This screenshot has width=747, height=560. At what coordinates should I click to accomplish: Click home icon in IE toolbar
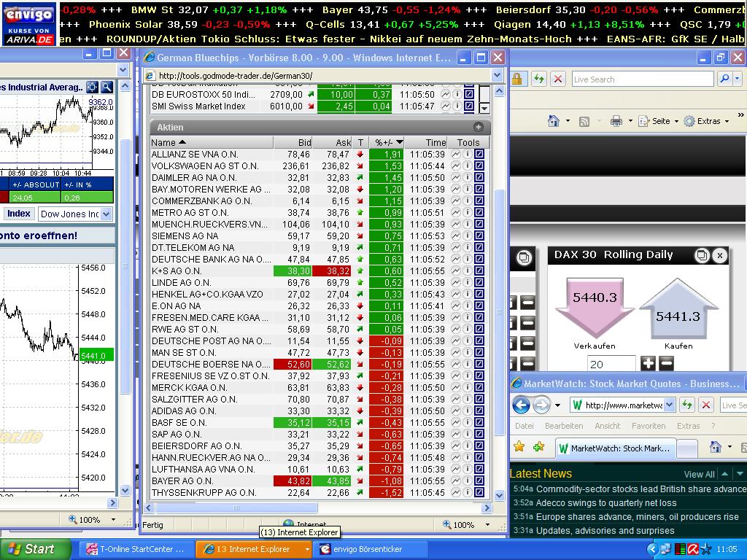pos(554,121)
